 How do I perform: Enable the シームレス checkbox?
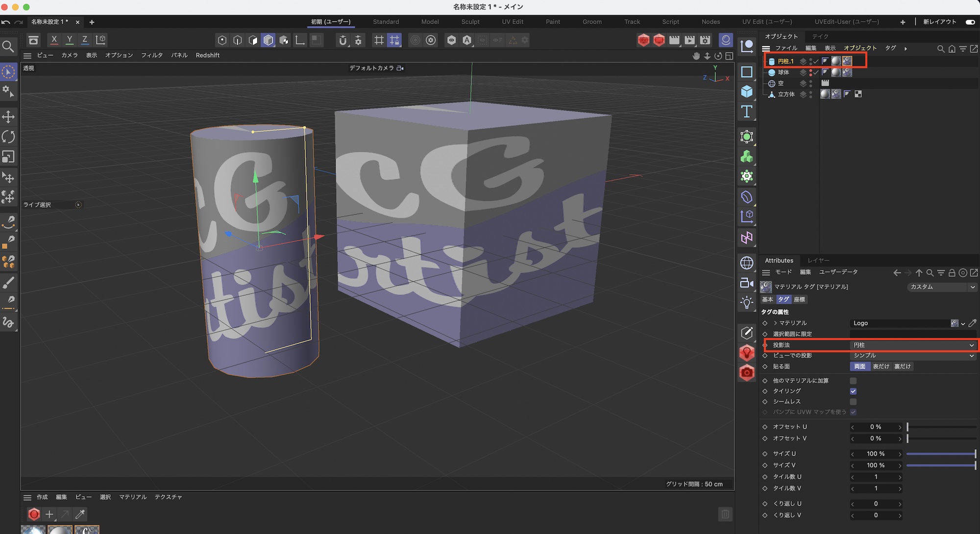click(853, 402)
